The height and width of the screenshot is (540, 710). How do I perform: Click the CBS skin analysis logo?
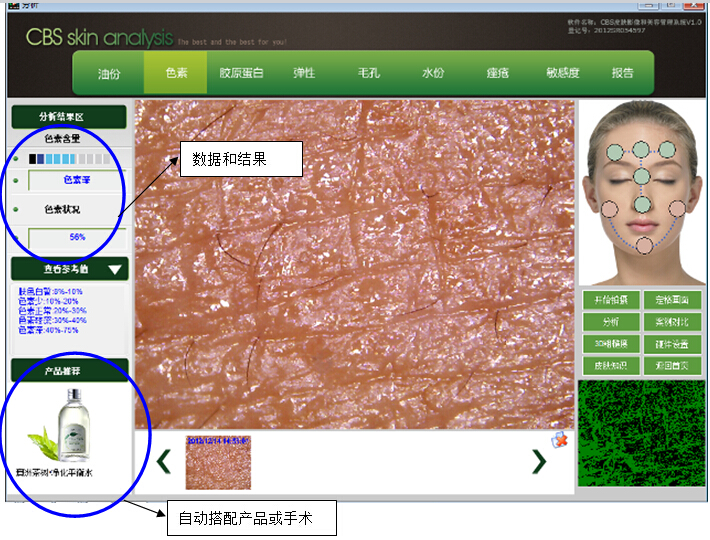coord(99,37)
